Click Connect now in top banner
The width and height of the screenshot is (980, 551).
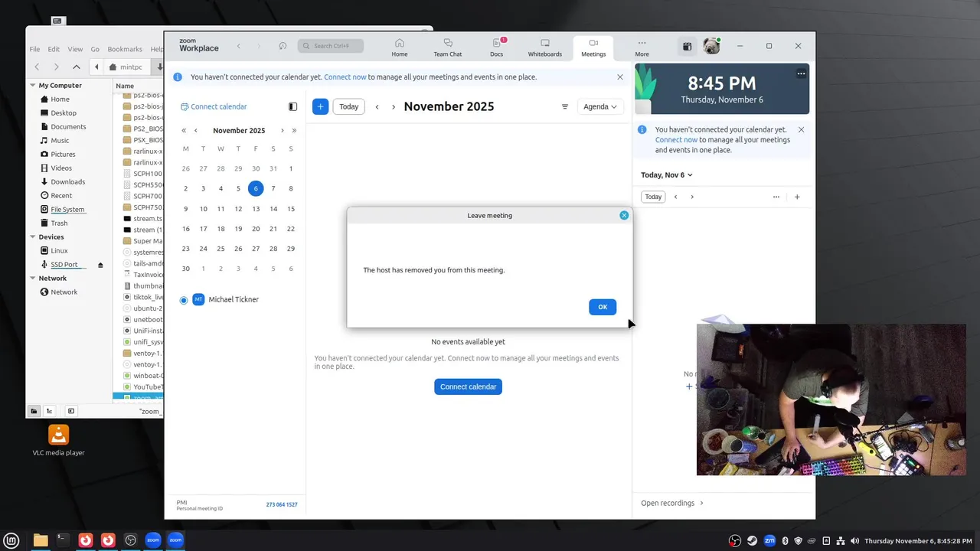tap(345, 77)
